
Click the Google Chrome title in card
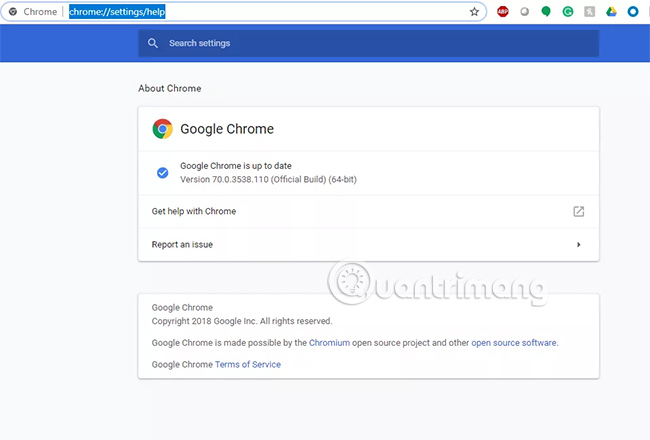227,129
